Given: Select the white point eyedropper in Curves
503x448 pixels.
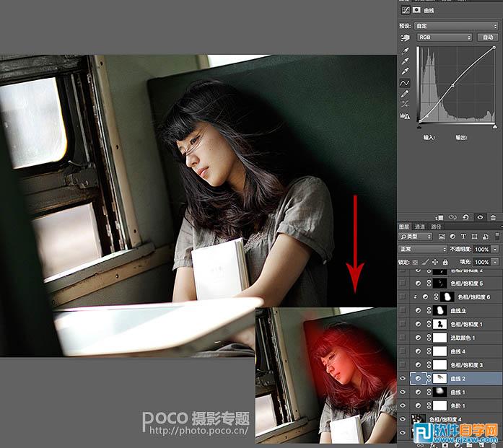Looking at the screenshot, I should 405,71.
